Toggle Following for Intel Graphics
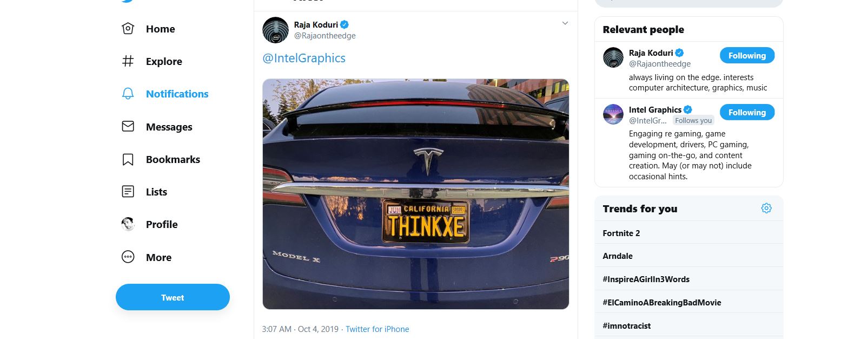The image size is (868, 339). click(x=747, y=112)
